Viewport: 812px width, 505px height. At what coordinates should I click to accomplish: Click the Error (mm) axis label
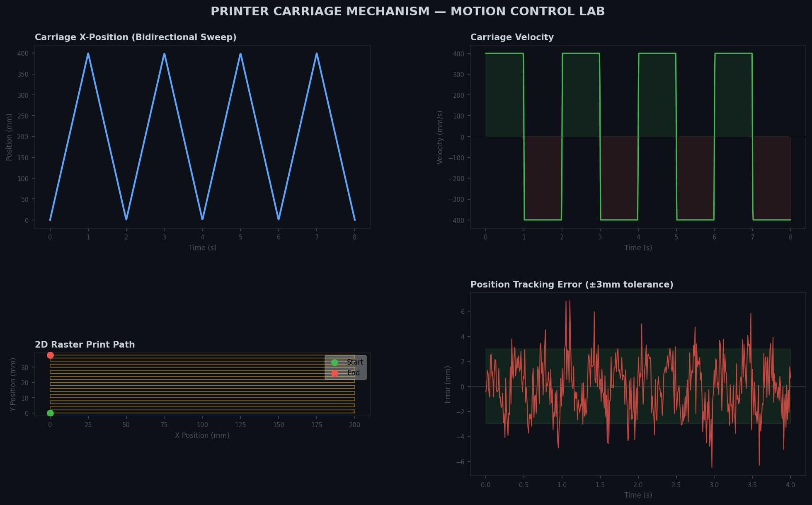coord(447,384)
